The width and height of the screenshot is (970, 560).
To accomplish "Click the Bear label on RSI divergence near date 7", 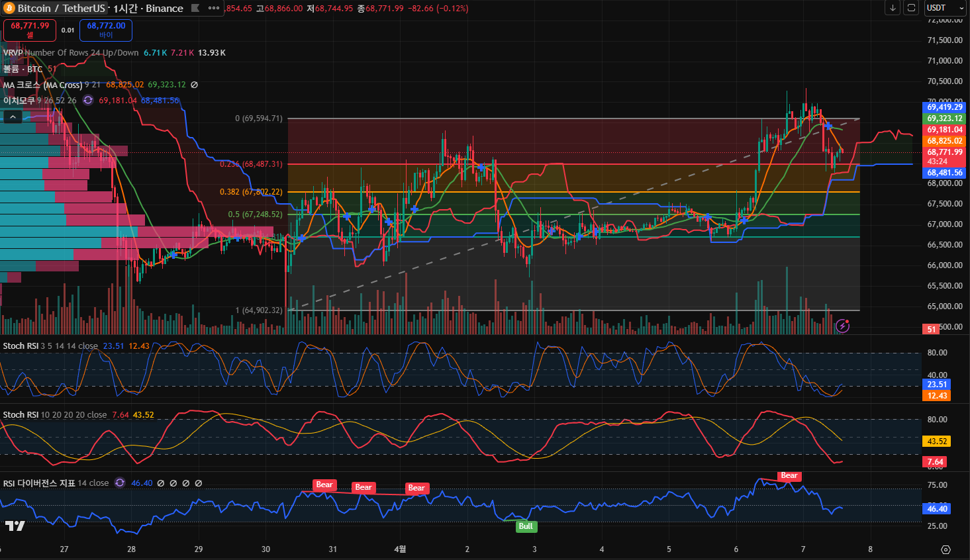I will click(789, 475).
